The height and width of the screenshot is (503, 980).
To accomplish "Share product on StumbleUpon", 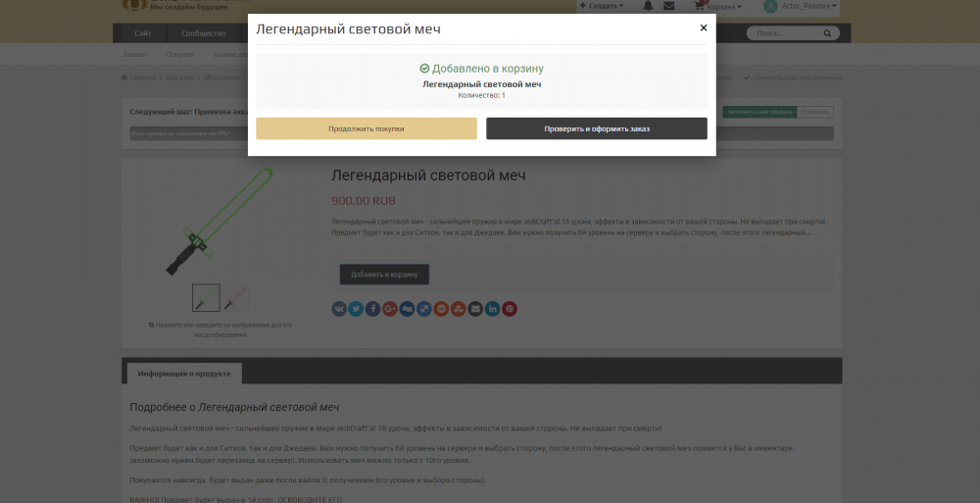I will point(458,309).
